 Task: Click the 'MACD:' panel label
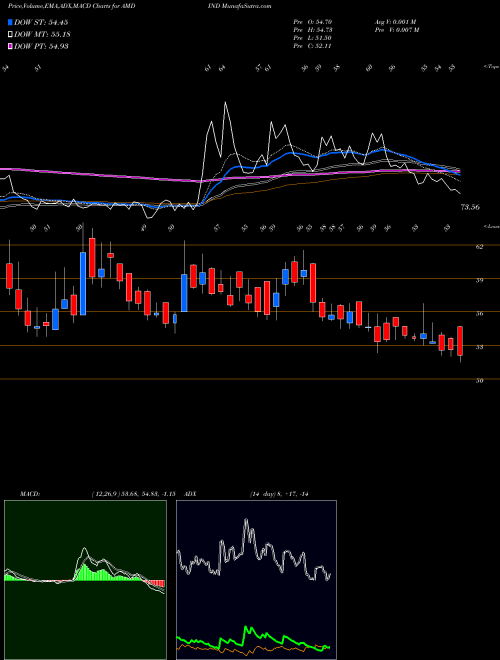click(30, 494)
